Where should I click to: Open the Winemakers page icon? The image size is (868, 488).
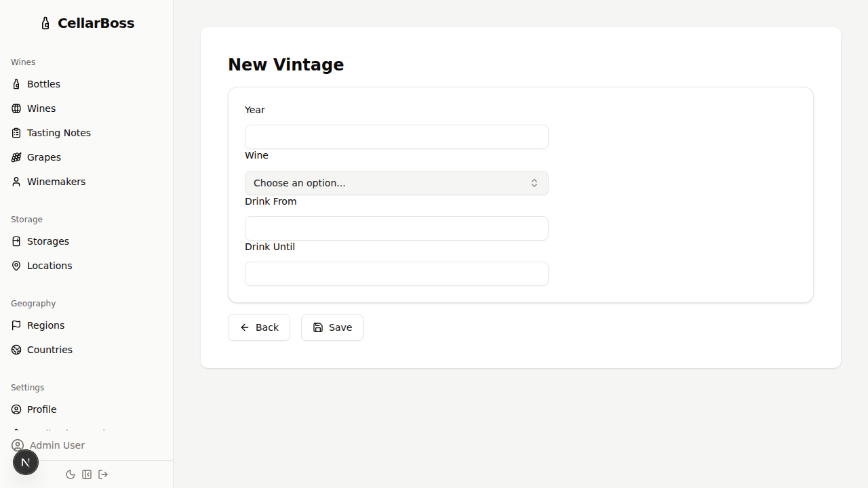point(16,181)
